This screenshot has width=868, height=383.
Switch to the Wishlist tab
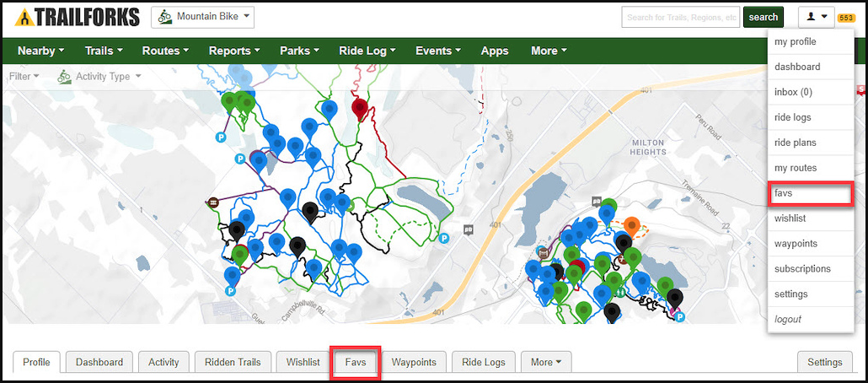(303, 363)
